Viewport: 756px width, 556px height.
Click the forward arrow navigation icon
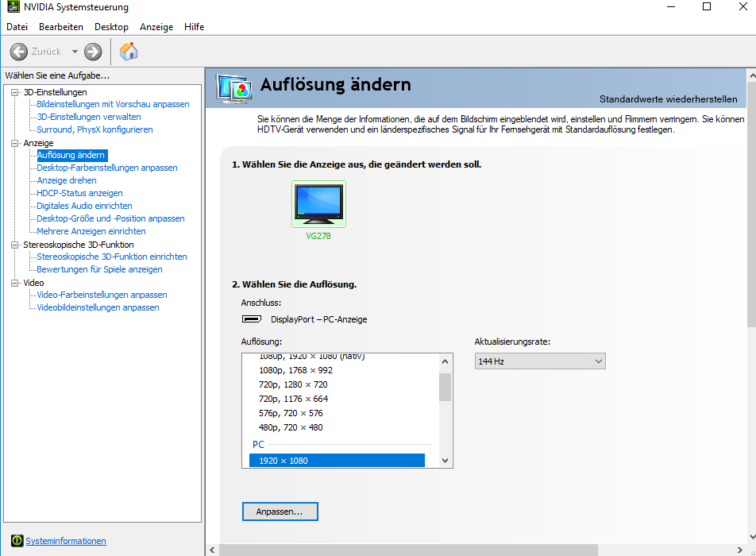point(93,52)
